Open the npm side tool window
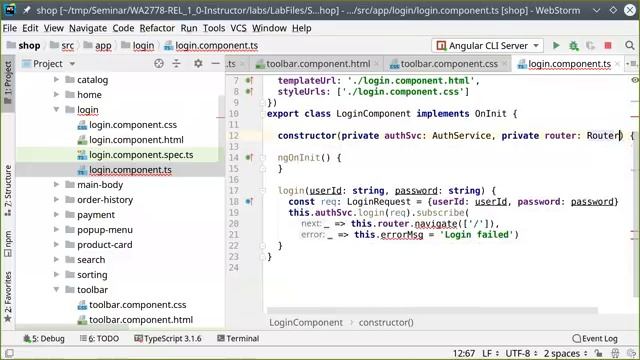Image resolution: width=640 pixels, height=360 pixels. (x=8, y=244)
